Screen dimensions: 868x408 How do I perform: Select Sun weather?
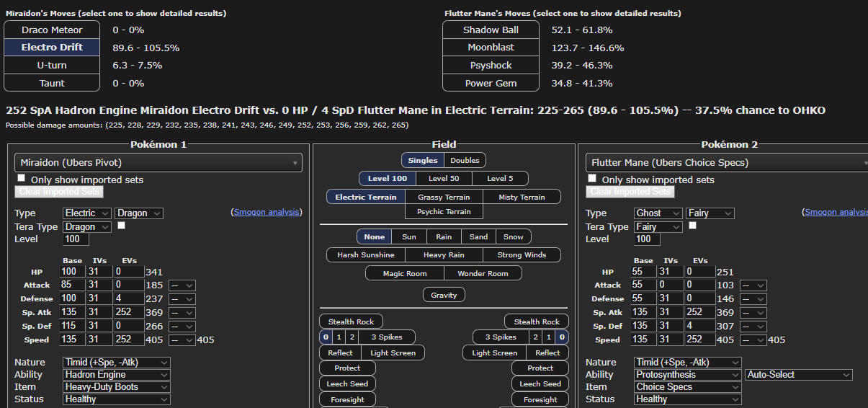[409, 236]
